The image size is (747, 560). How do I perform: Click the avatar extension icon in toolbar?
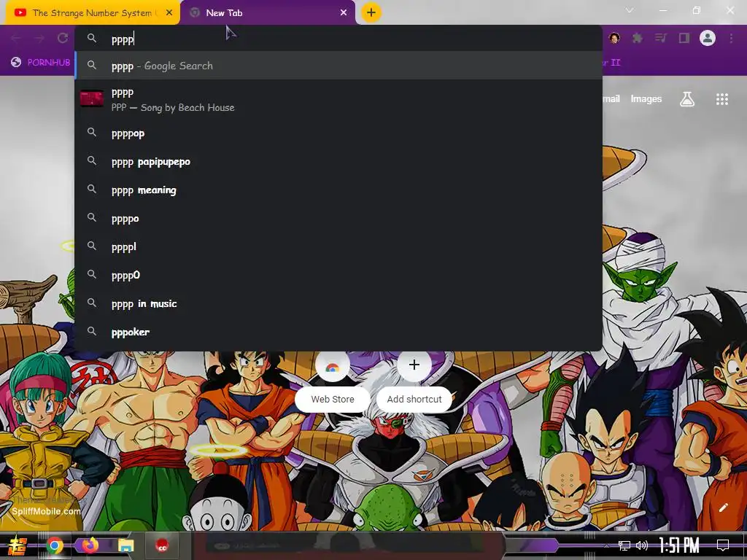click(x=614, y=38)
